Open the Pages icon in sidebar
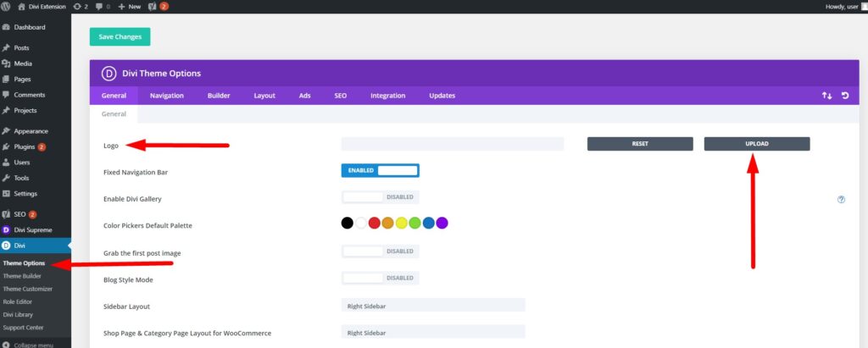868x348 pixels. tap(6, 79)
